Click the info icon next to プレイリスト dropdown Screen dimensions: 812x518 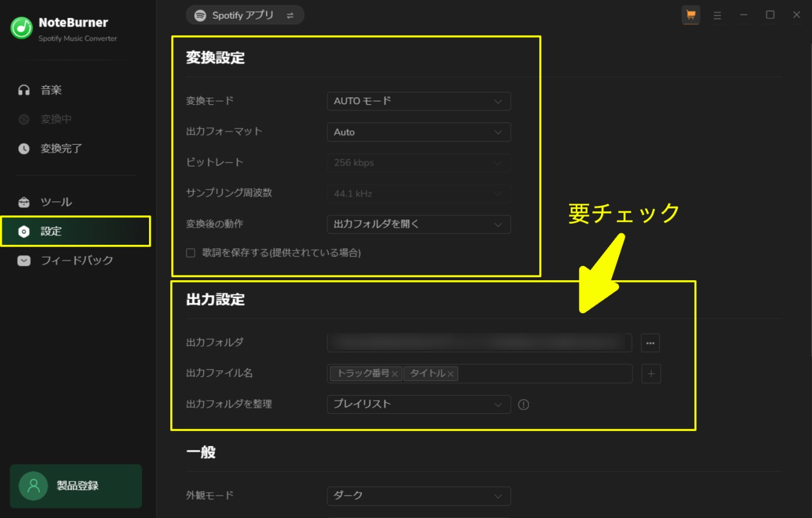point(523,405)
